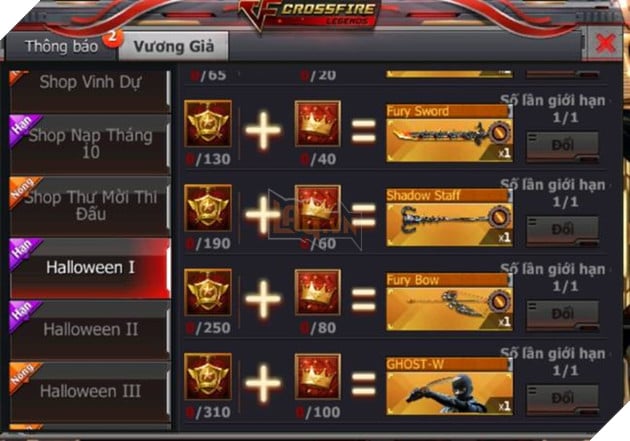Click the crown icon costing 40
The width and height of the screenshot is (630, 441).
317,123
